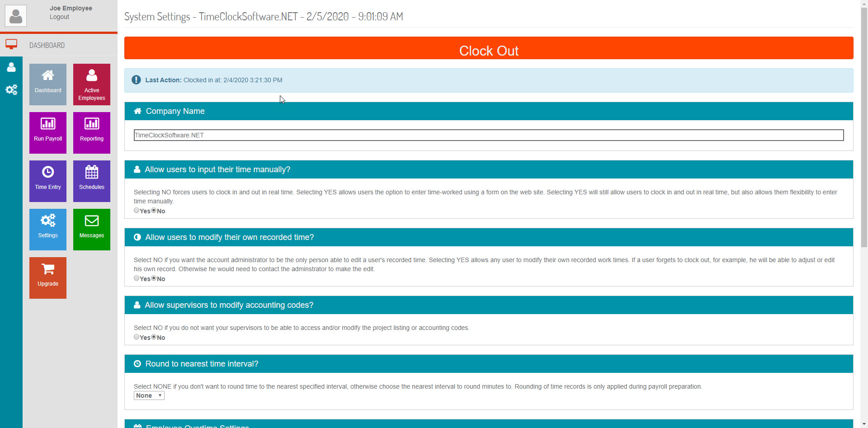Open the Schedules tile
The width and height of the screenshot is (868, 428).
(x=92, y=181)
